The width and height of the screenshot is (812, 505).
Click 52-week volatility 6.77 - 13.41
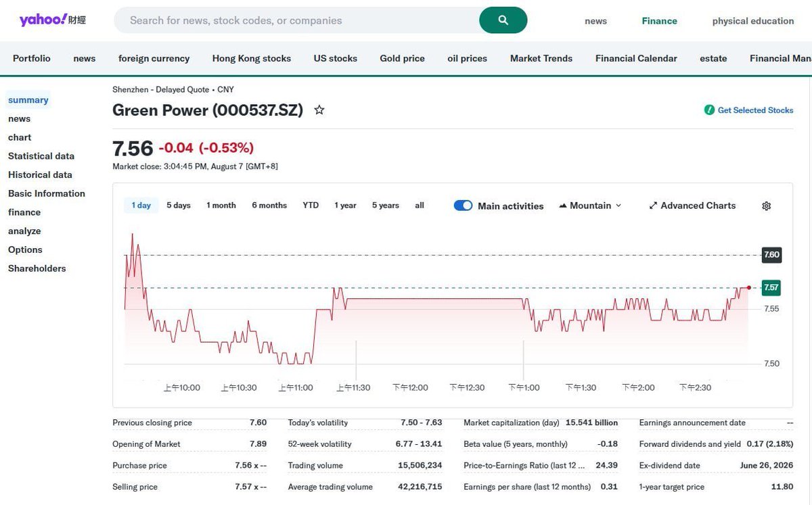point(418,444)
